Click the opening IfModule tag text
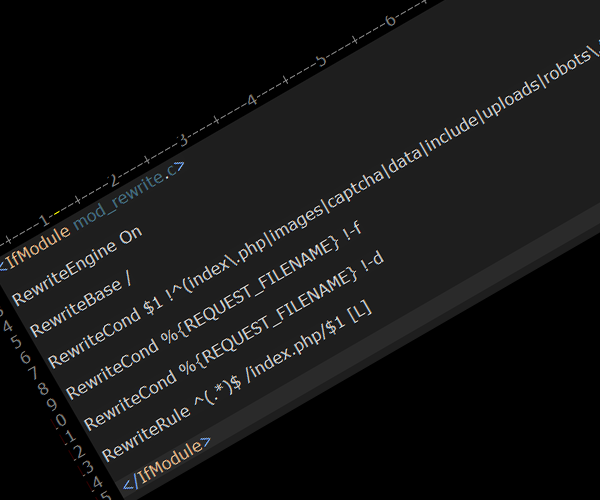The height and width of the screenshot is (500, 600). pos(36,248)
